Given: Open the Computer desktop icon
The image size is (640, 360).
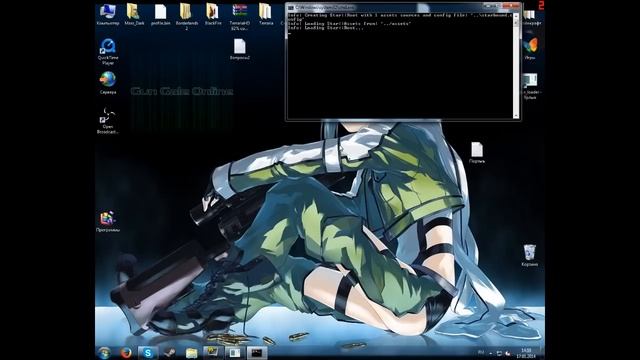Looking at the screenshot, I should pyautogui.click(x=108, y=14).
